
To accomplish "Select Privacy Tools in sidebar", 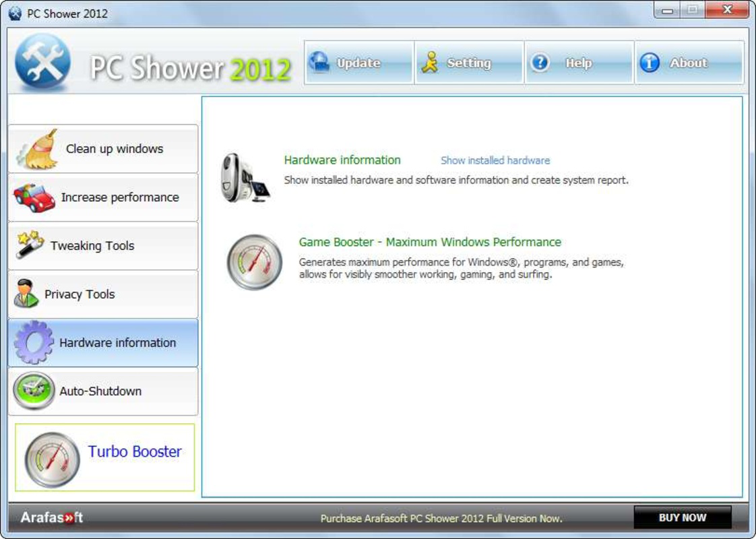I will tap(103, 294).
